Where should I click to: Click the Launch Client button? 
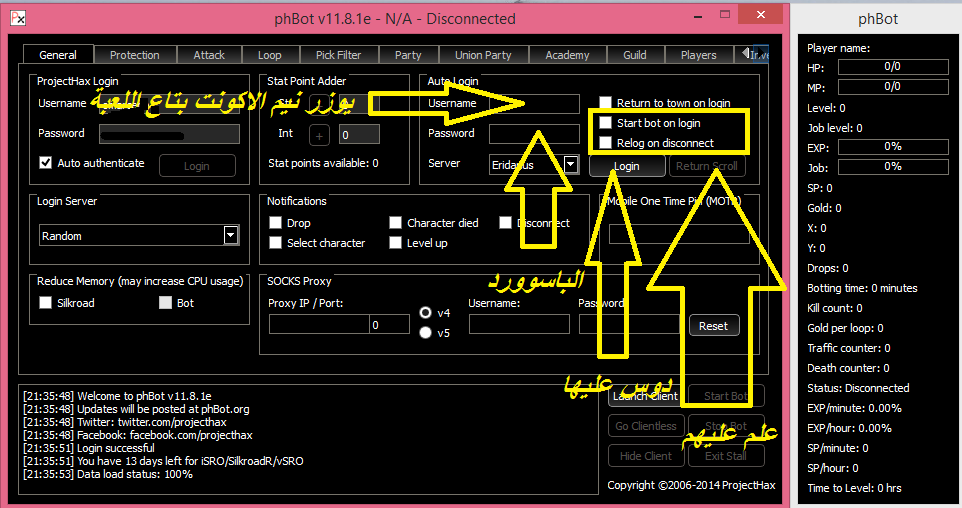tap(645, 396)
